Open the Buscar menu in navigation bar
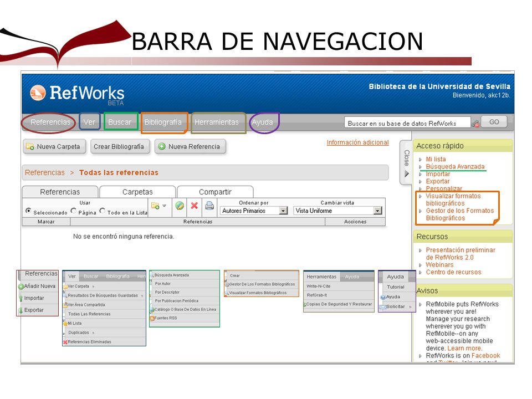Screen dimensions: 532x399 pos(120,122)
